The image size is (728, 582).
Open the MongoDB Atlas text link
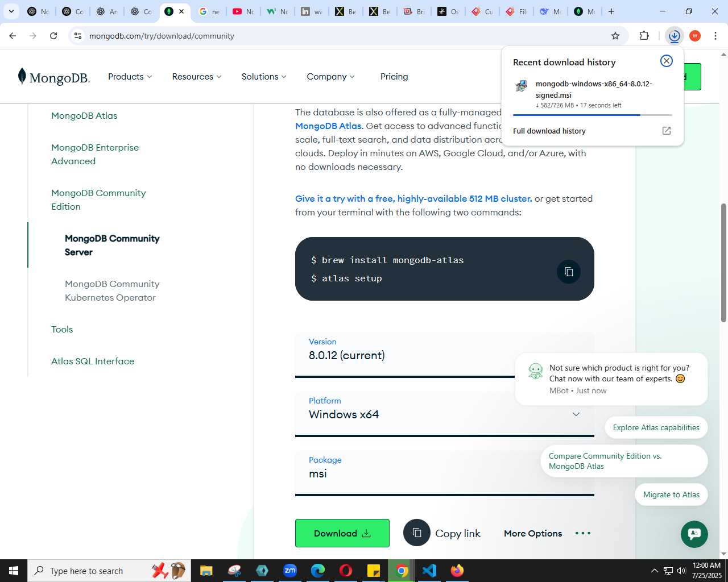point(329,126)
